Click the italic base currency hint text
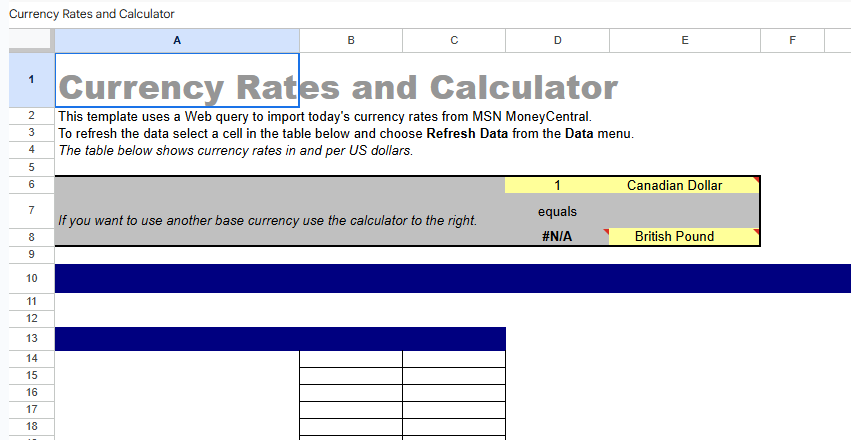The height and width of the screenshot is (440, 851). pos(267,220)
